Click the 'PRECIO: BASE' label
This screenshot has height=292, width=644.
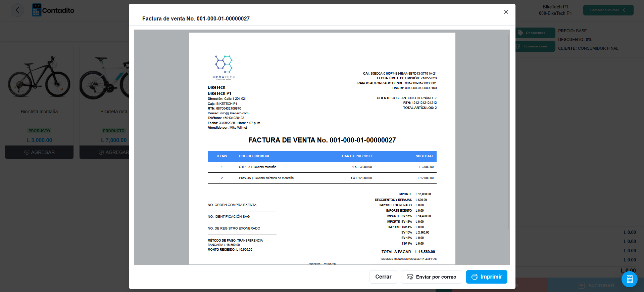572,31
